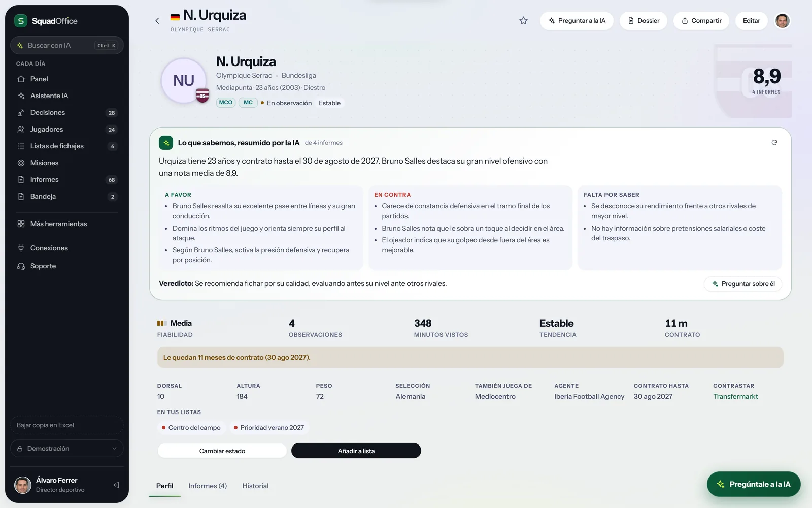Open Panel in the sidebar

67,79
